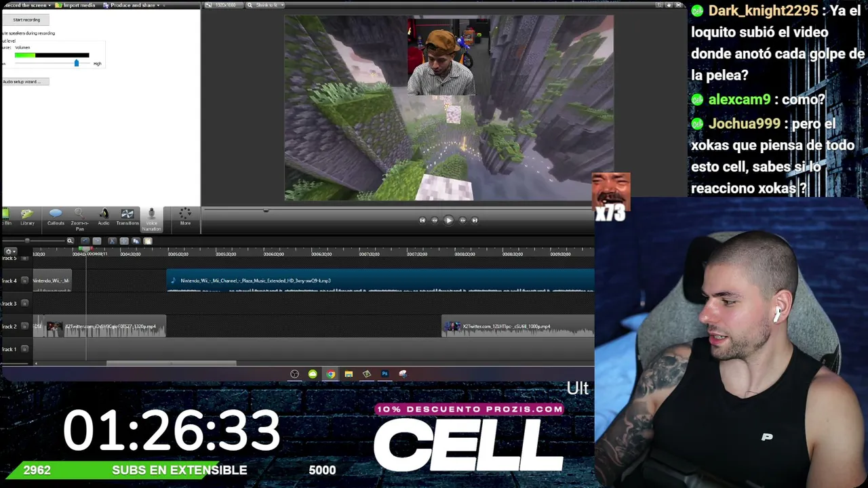Open the Produce and share dropdown
This screenshot has width=868, height=488.
[130, 5]
